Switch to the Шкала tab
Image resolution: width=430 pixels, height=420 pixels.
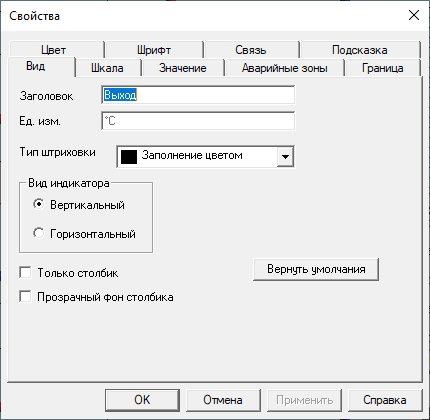(107, 68)
